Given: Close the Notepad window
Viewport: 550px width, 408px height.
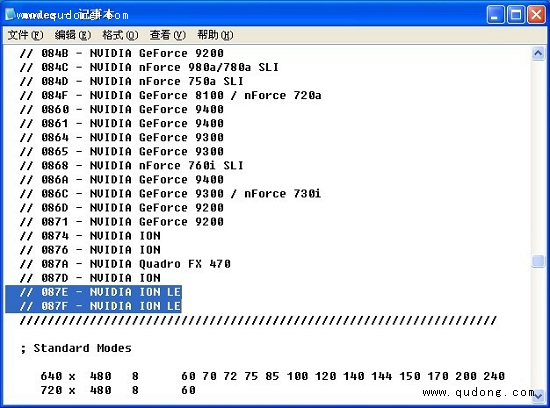Looking at the screenshot, I should point(536,15).
